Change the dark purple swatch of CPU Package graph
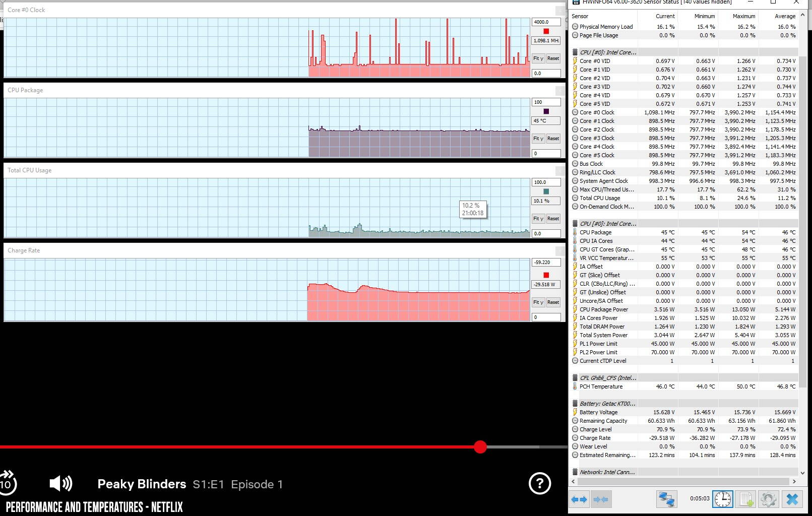 (546, 111)
